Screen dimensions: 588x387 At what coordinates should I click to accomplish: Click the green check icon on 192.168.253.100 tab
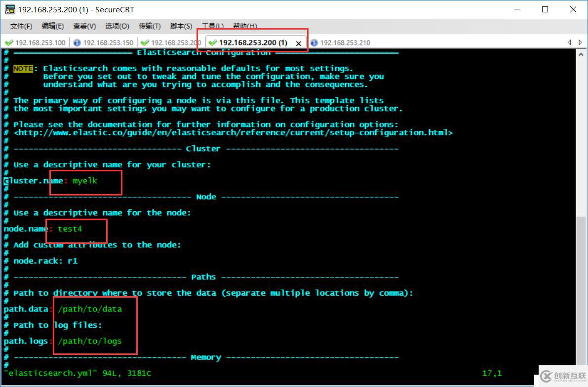point(9,43)
